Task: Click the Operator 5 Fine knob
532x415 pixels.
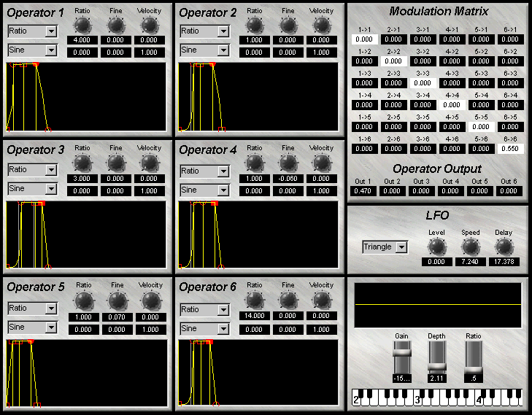Action: pos(117,300)
